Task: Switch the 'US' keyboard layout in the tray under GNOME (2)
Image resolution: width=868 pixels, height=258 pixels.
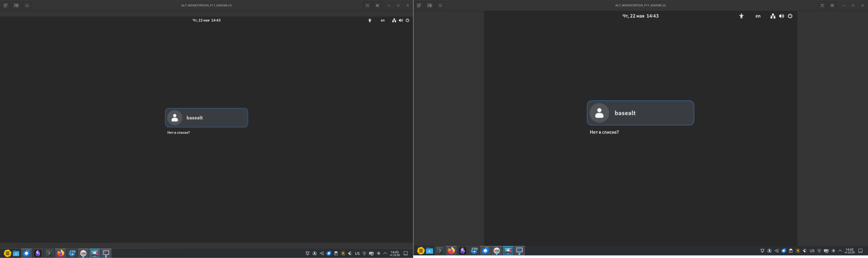Action: click(812, 251)
